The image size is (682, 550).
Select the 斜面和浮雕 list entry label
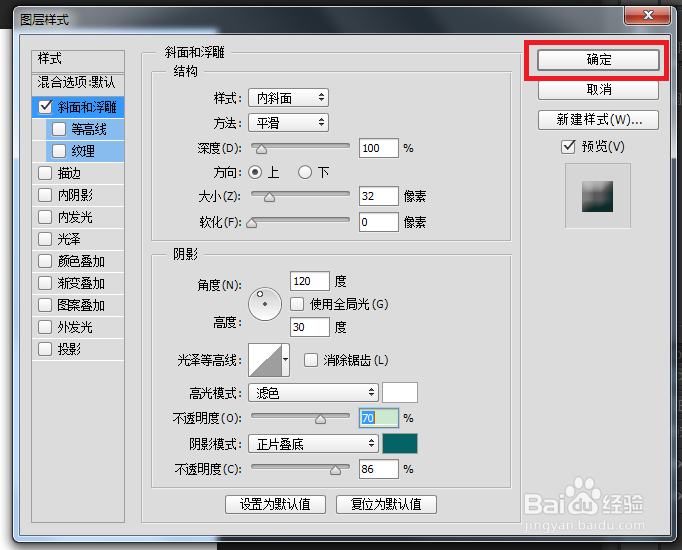[87, 107]
